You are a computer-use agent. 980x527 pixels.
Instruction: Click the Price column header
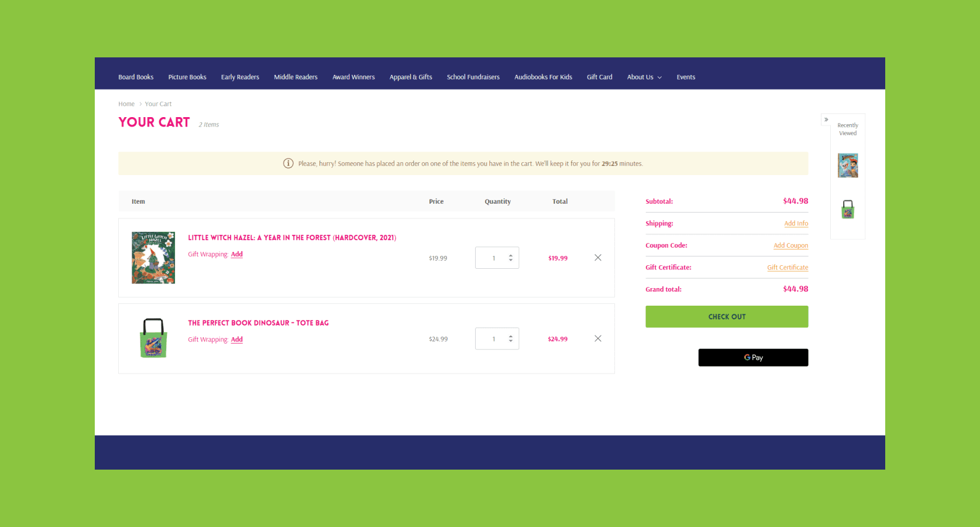pyautogui.click(x=436, y=201)
